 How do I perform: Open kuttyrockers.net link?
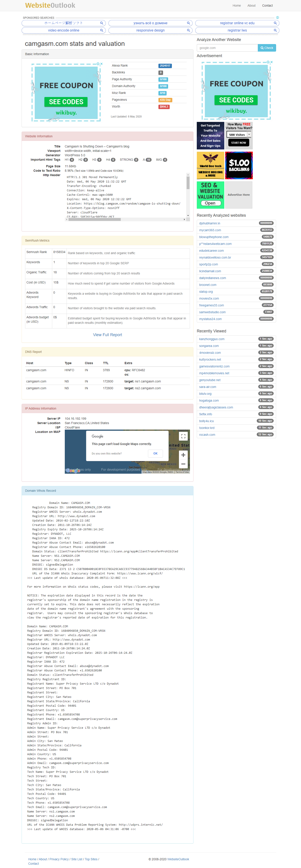pyautogui.click(x=210, y=359)
